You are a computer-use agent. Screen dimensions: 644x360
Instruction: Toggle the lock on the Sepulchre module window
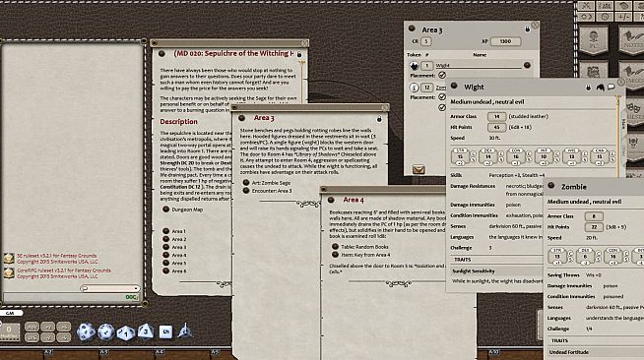(299, 54)
